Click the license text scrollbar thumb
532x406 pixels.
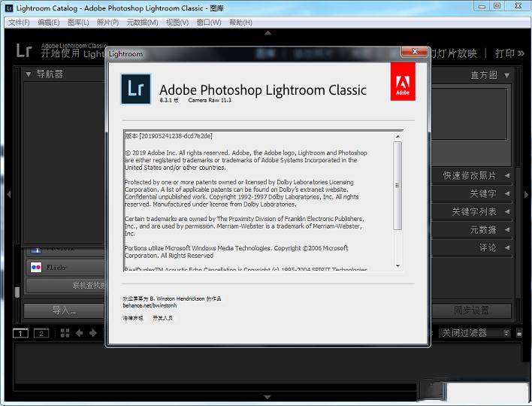pos(397,186)
